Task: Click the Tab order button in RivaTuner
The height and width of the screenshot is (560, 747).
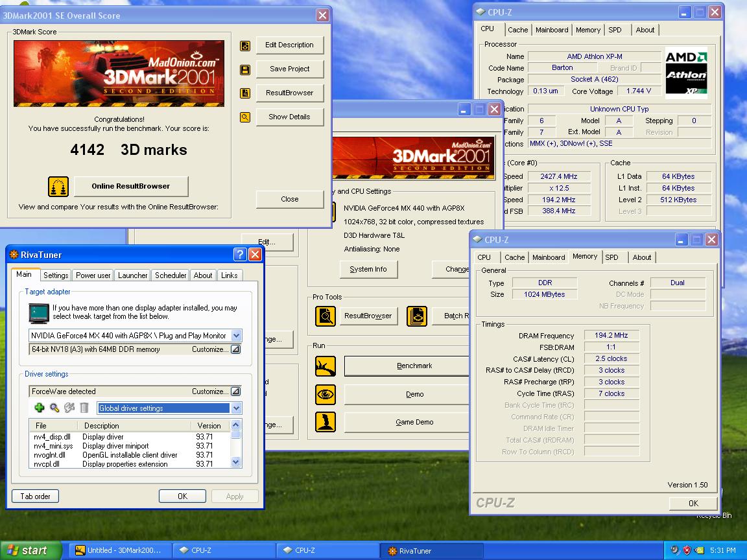Action: click(x=35, y=496)
